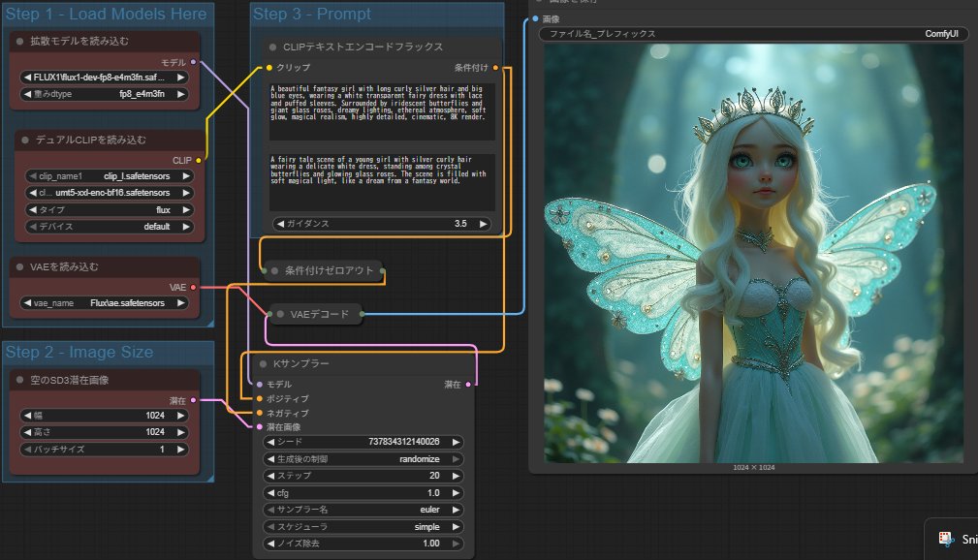This screenshot has width=978, height=560.
Task: Select the Step 2 - Image Size group title
Action: coord(79,353)
